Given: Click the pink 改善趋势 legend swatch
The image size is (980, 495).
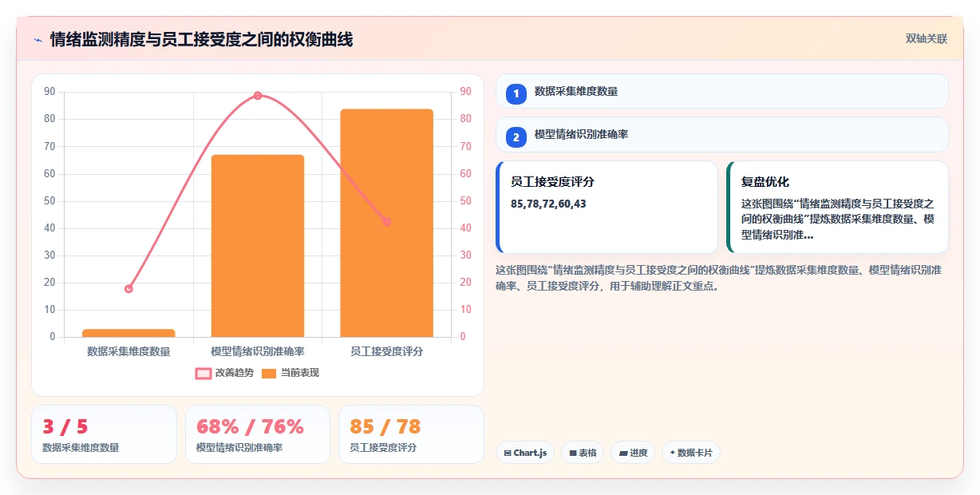Looking at the screenshot, I should [x=204, y=373].
